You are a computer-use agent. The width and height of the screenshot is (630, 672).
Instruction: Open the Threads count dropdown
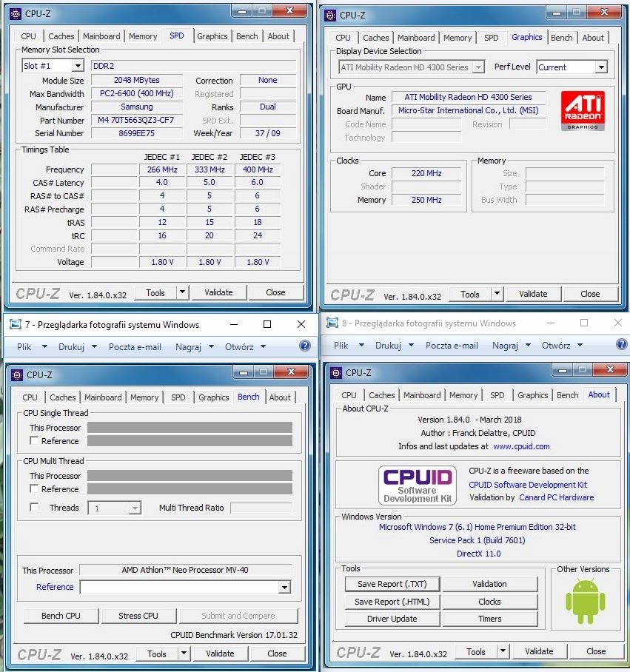(x=135, y=508)
